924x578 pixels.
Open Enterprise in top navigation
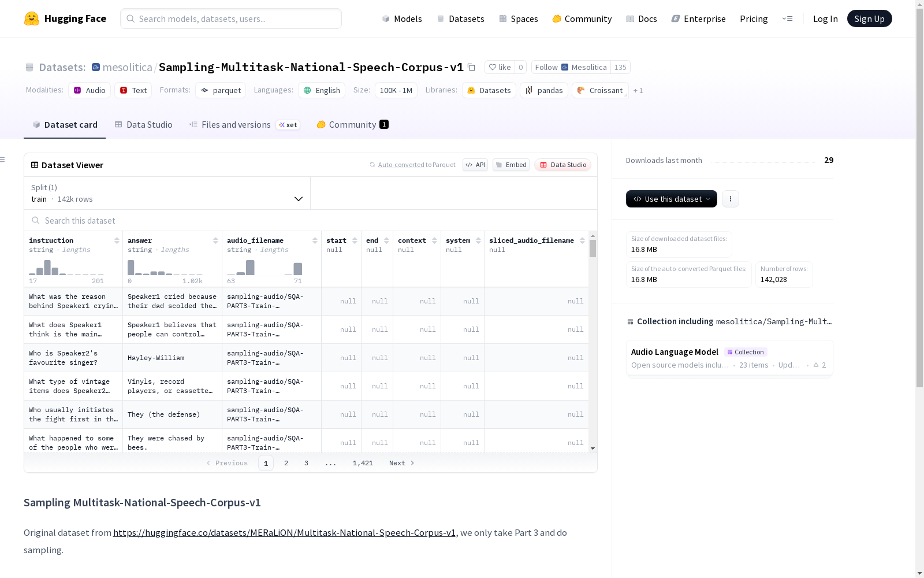[x=699, y=18]
